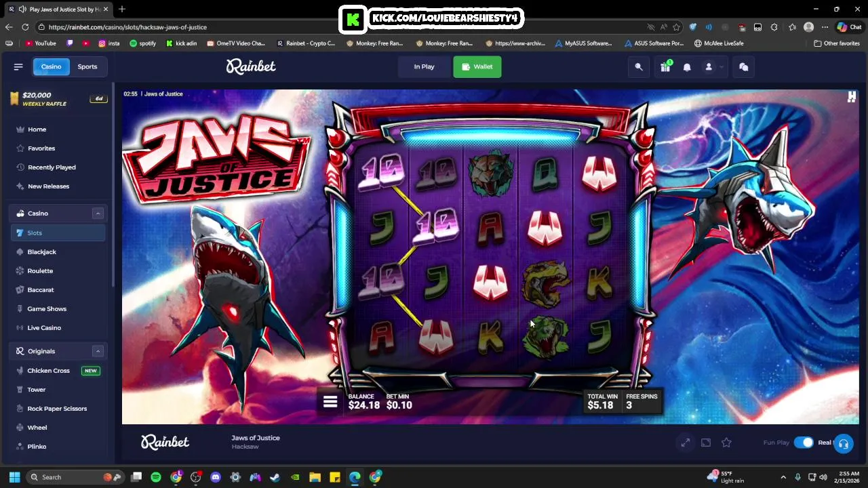Open Tower original game

(58, 390)
